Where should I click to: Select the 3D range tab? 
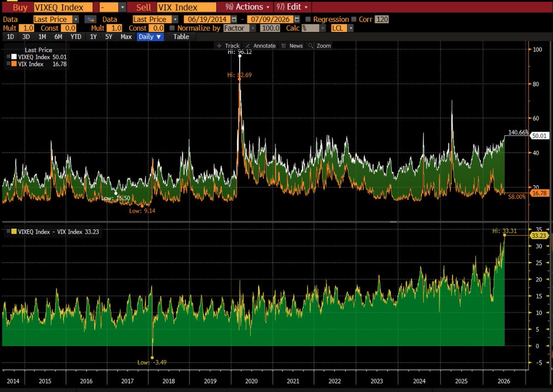(x=26, y=37)
